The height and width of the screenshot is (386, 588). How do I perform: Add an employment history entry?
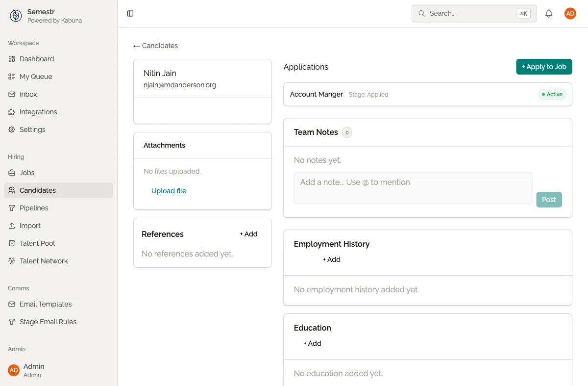click(332, 259)
